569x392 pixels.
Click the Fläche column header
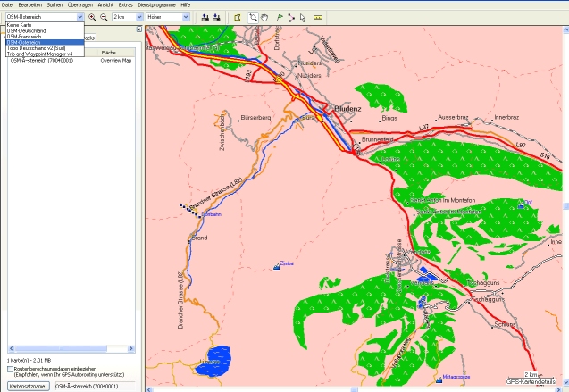[x=117, y=53]
